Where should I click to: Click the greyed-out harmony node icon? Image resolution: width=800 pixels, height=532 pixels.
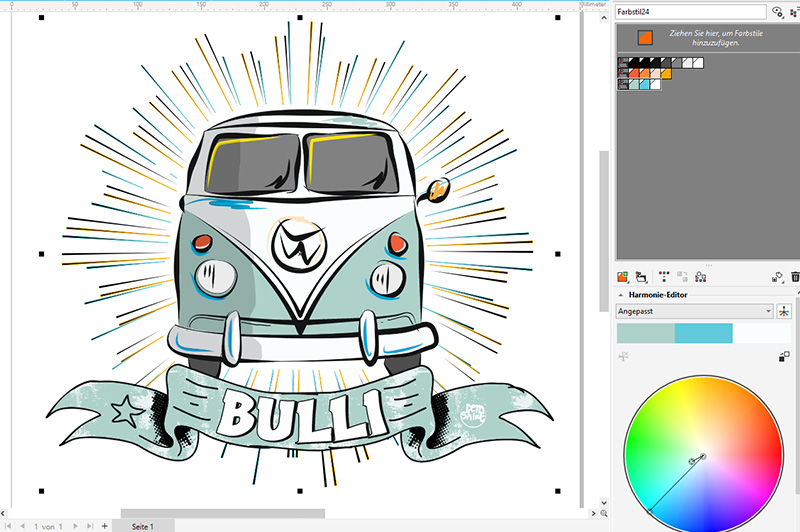[623, 356]
